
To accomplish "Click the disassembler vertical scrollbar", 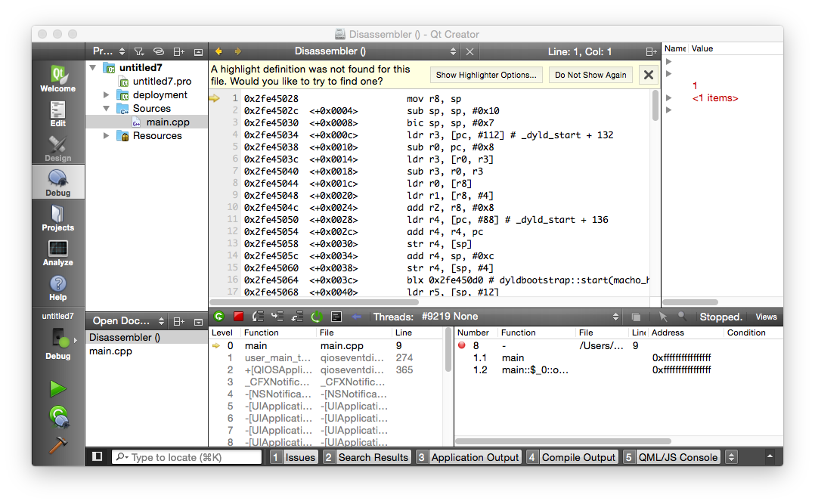I will [x=655, y=107].
